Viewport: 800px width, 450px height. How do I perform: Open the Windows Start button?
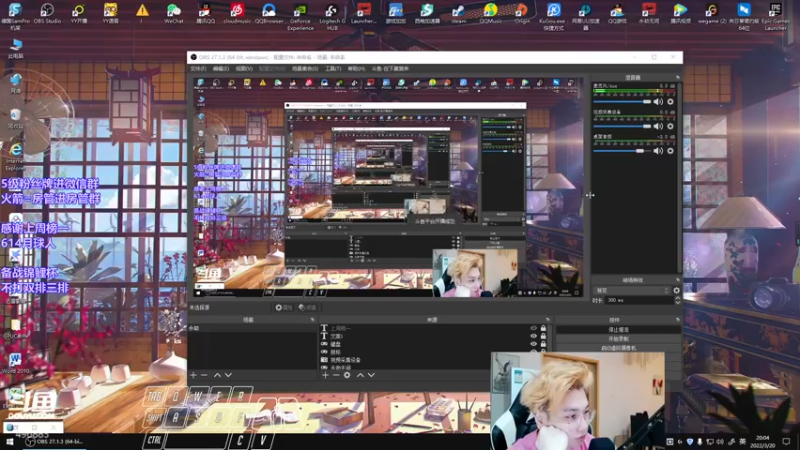pyautogui.click(x=9, y=441)
